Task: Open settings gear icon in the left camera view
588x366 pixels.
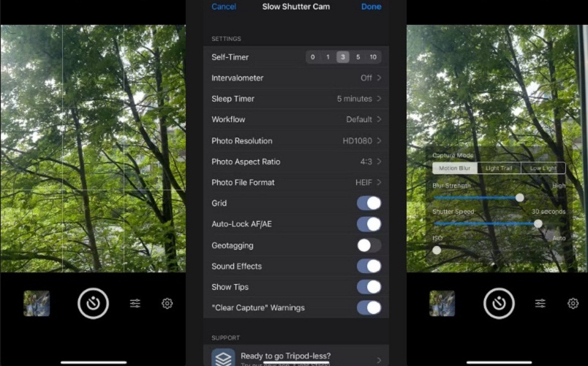Action: click(167, 303)
